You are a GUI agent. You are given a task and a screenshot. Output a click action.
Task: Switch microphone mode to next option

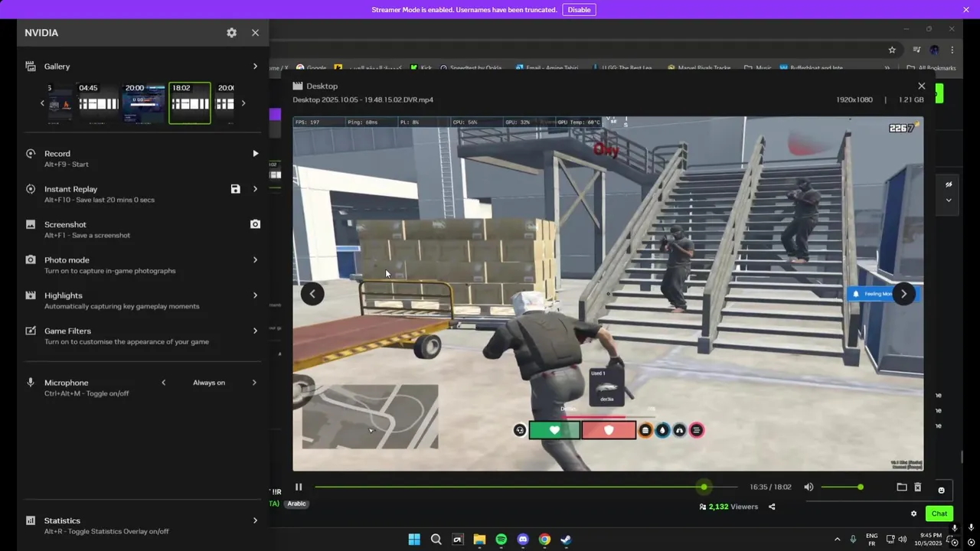click(x=254, y=383)
